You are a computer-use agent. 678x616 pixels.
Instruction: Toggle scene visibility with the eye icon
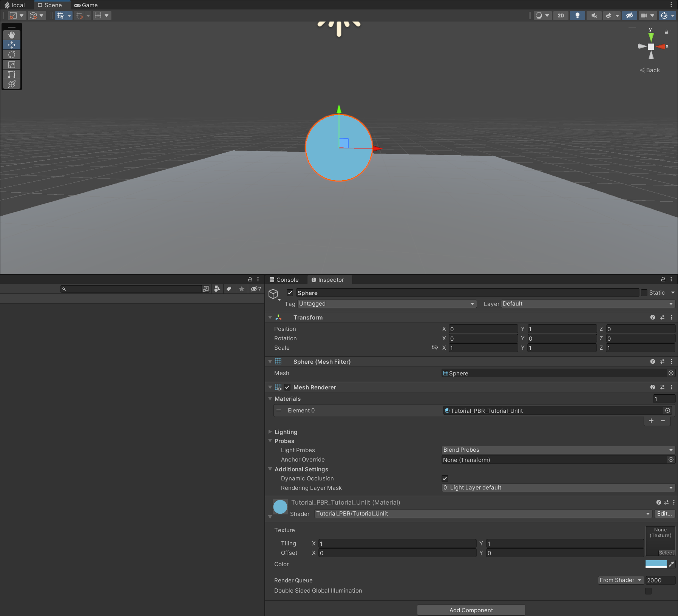coord(629,15)
